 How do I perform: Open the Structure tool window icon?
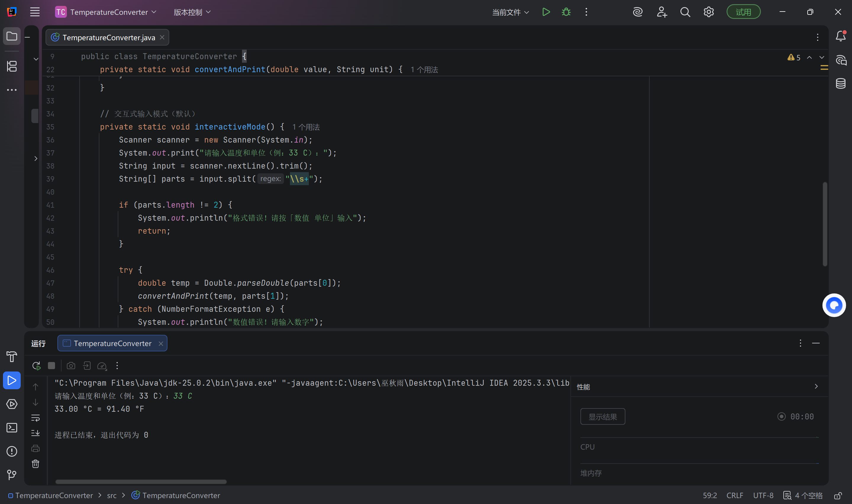12,66
